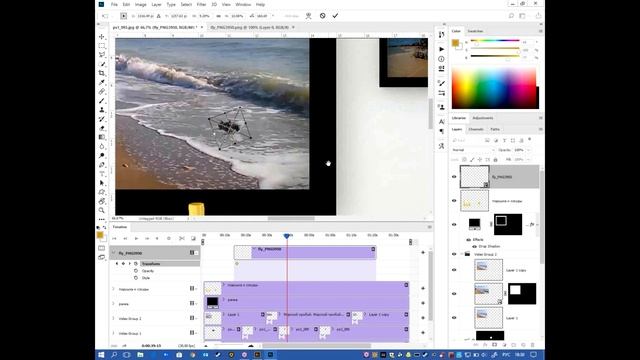
Task: Collapse Video Group 2 folder in Layers panel
Action: click(462, 254)
